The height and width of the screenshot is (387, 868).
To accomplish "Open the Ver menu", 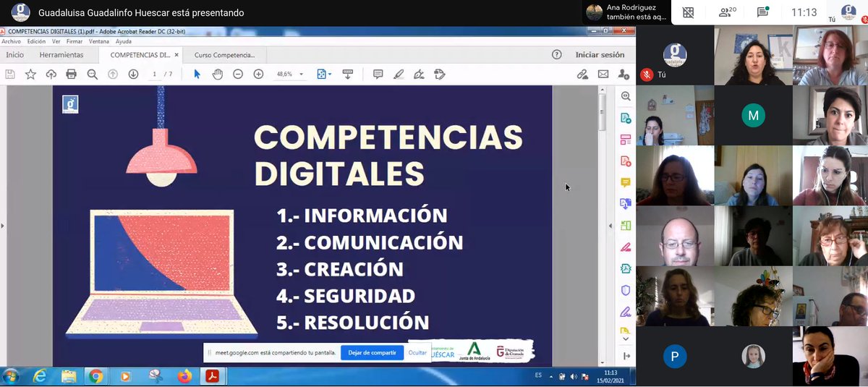I will tap(56, 41).
